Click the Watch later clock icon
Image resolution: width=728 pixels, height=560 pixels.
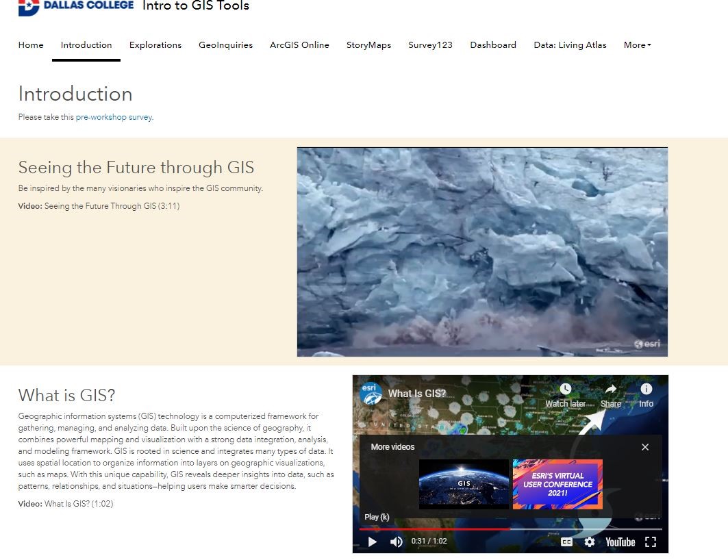tap(566, 387)
